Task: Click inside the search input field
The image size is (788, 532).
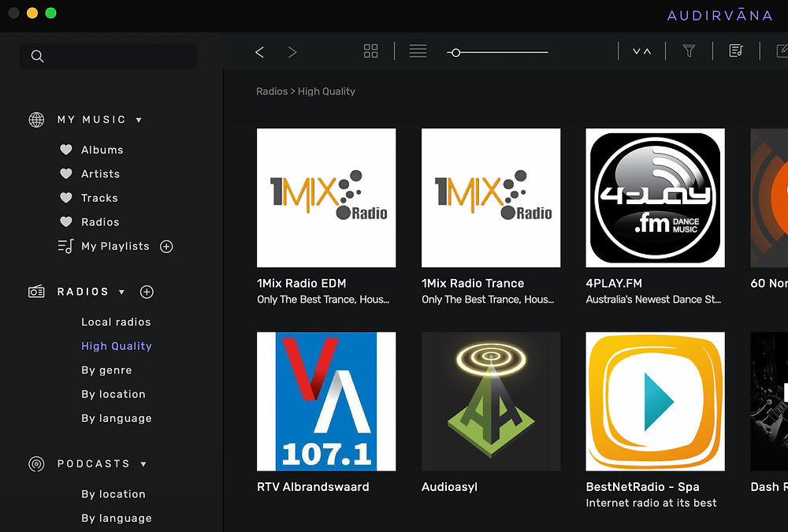Action: [108, 56]
